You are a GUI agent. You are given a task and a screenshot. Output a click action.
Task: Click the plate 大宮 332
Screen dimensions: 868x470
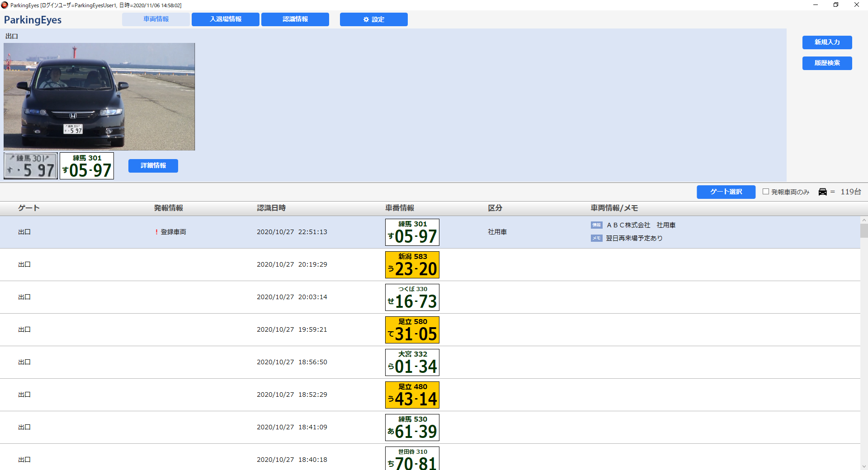[412, 362]
